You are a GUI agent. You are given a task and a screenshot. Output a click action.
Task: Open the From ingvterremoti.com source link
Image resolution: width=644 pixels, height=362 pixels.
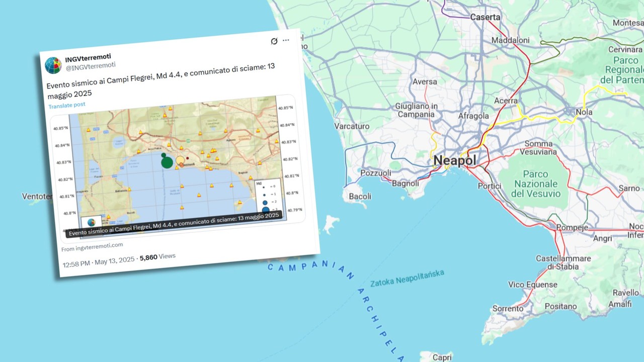click(x=92, y=246)
